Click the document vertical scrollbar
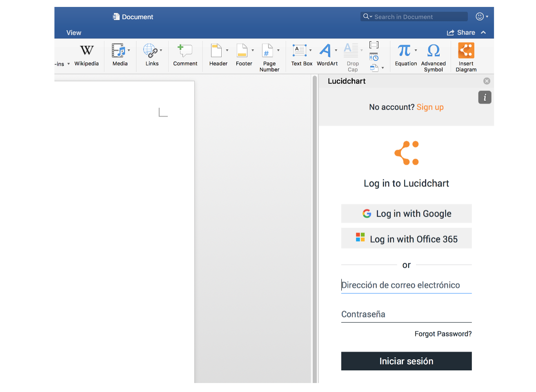 pyautogui.click(x=315, y=228)
